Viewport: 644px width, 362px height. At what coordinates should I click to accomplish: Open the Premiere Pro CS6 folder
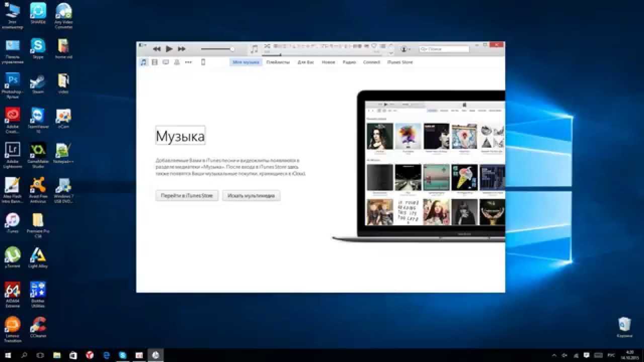click(38, 225)
